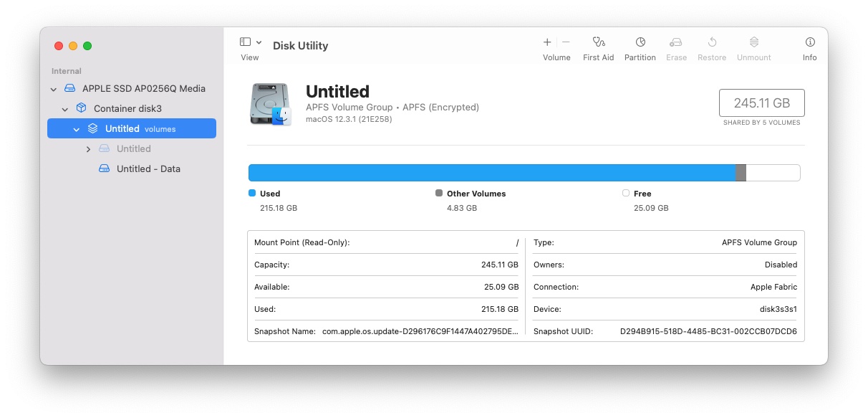Viewport: 868px width, 418px height.
Task: Add a volume with the plus button
Action: [547, 43]
